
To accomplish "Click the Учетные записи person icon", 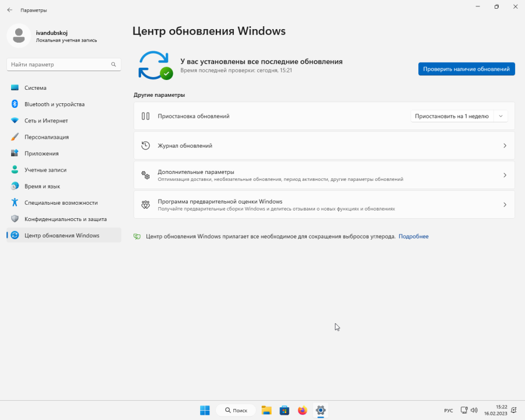I will [15, 170].
